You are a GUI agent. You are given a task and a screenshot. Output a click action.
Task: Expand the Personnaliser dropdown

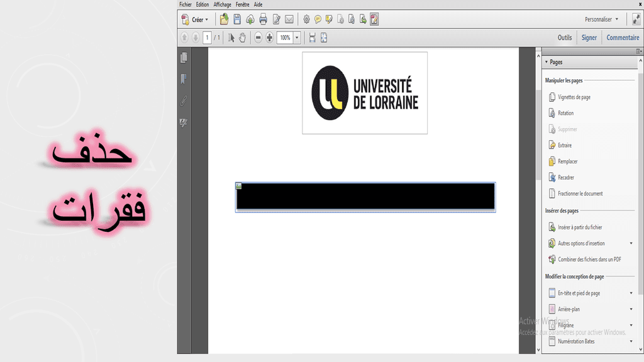pos(602,19)
